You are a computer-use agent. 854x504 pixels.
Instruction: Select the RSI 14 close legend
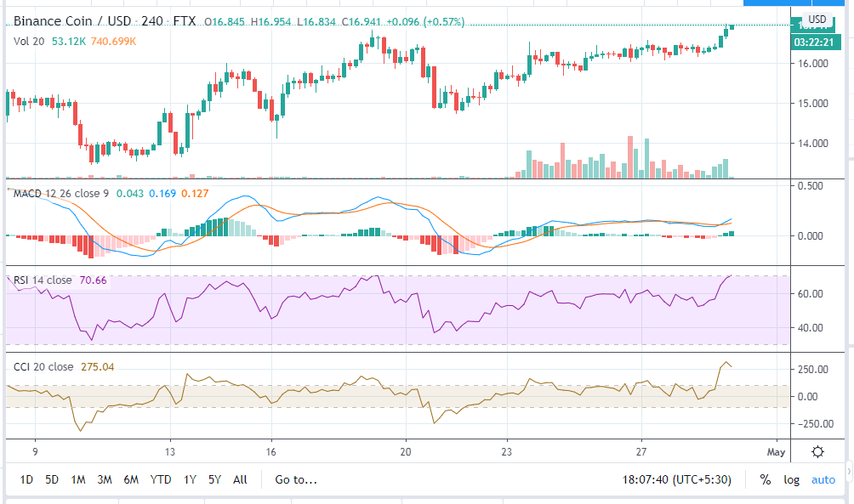[x=43, y=280]
